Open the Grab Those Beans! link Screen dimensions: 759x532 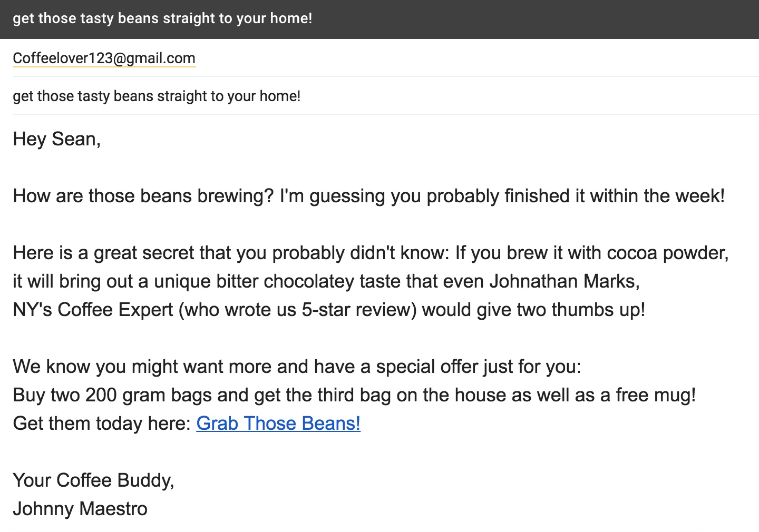(x=278, y=423)
